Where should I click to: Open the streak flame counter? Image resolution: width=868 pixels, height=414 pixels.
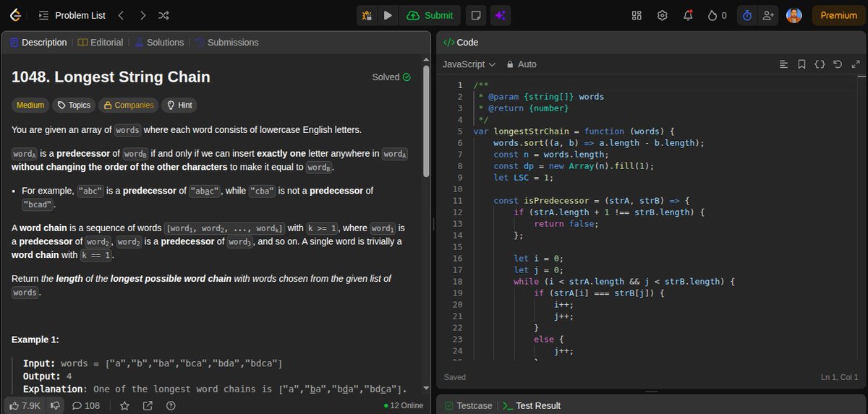point(717,15)
